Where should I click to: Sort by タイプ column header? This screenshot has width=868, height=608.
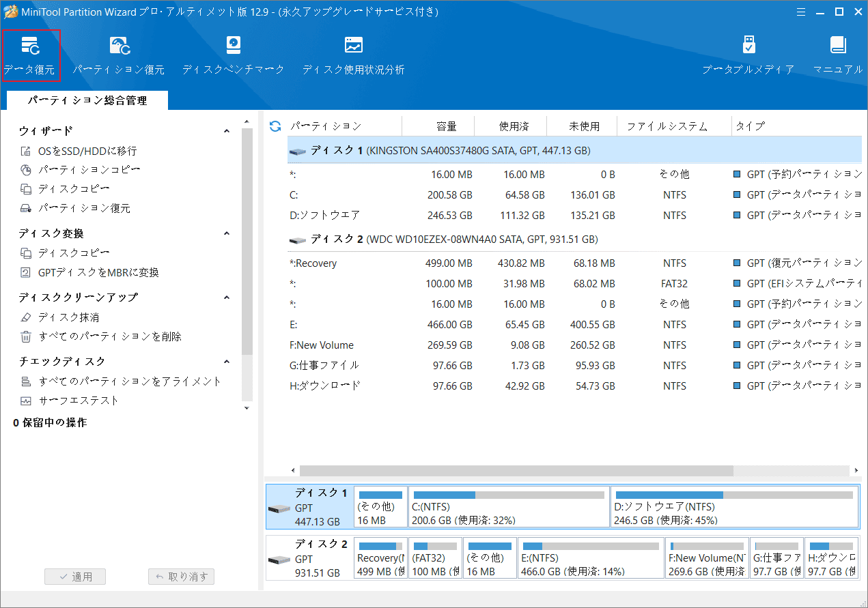797,126
